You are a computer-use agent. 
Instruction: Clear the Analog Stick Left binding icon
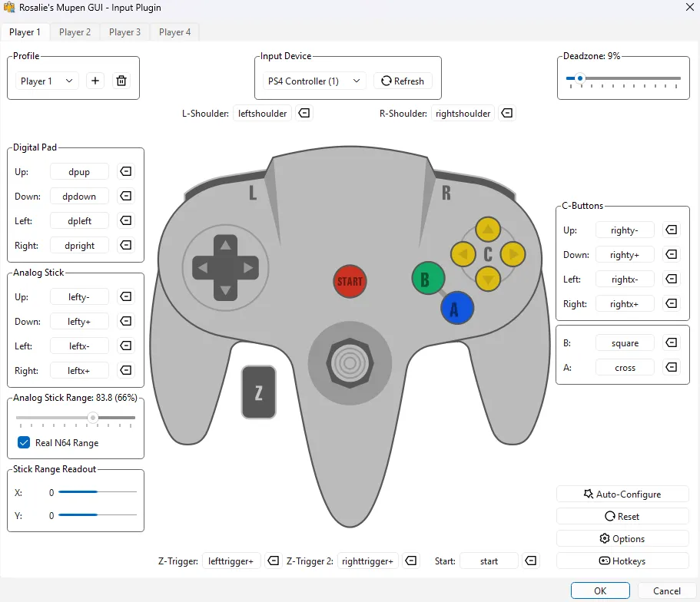(126, 346)
